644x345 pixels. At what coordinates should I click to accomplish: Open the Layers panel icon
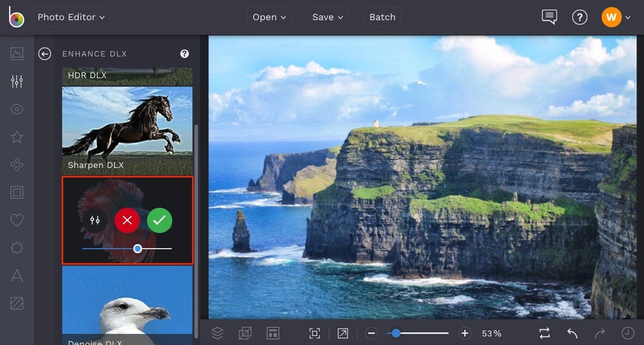[x=217, y=333]
